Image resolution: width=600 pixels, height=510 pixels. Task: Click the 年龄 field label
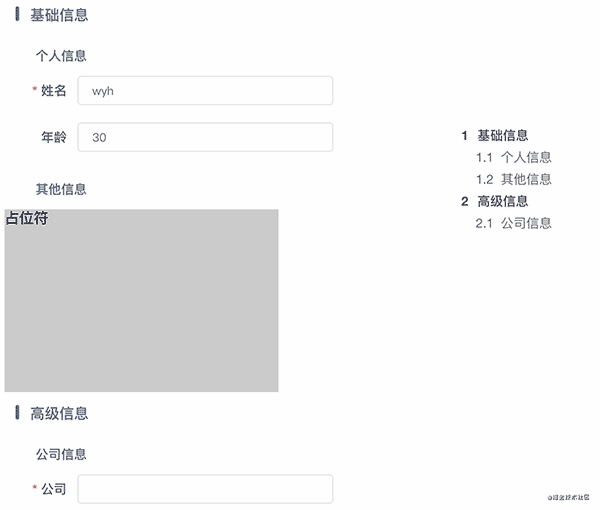point(54,137)
